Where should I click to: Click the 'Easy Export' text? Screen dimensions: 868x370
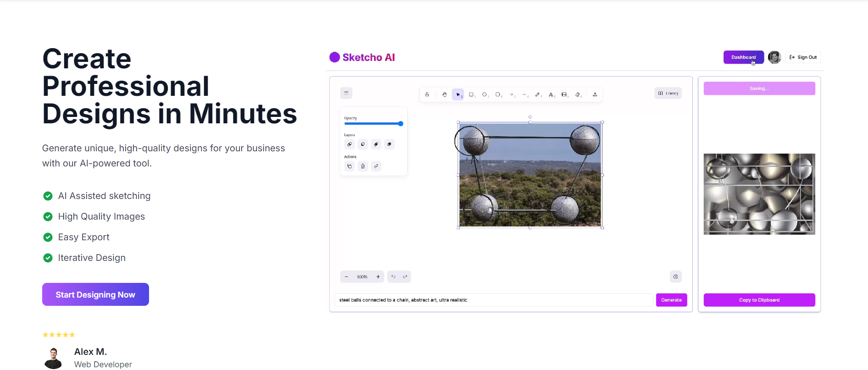coord(83,237)
